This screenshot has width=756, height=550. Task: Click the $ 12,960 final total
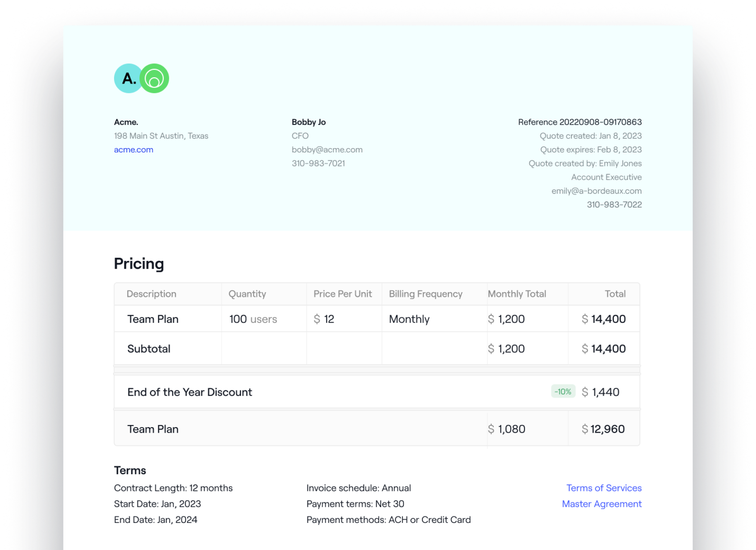tap(603, 429)
